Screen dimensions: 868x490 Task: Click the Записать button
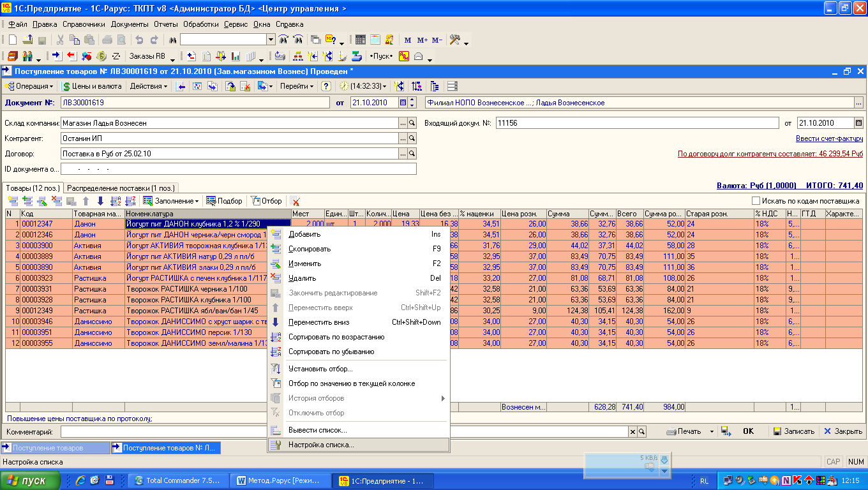coord(793,431)
